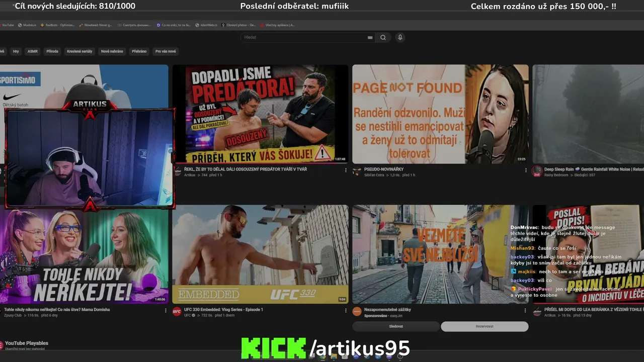Open the IslamWeb.cz bookmark
The image size is (644, 362).
206,25
